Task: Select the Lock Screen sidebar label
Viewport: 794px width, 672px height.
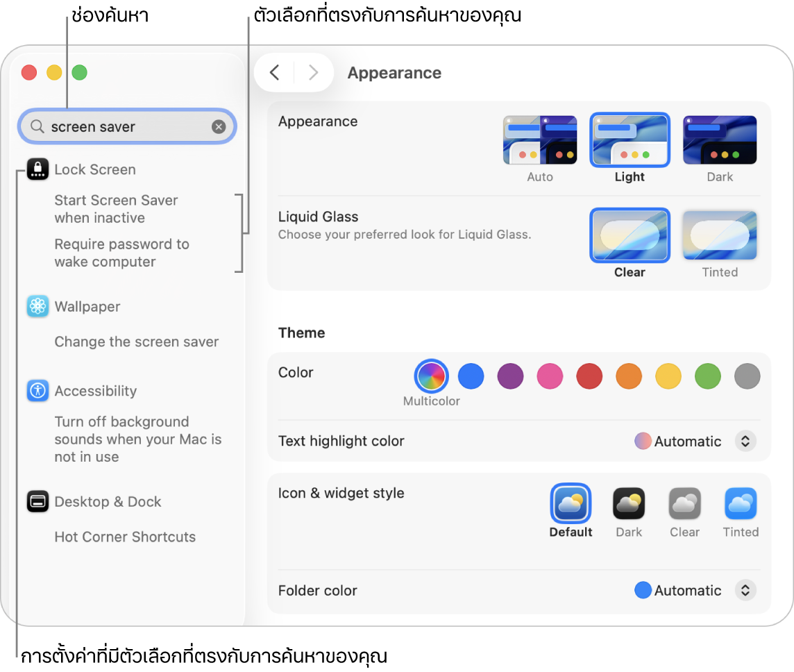Action: 95,169
